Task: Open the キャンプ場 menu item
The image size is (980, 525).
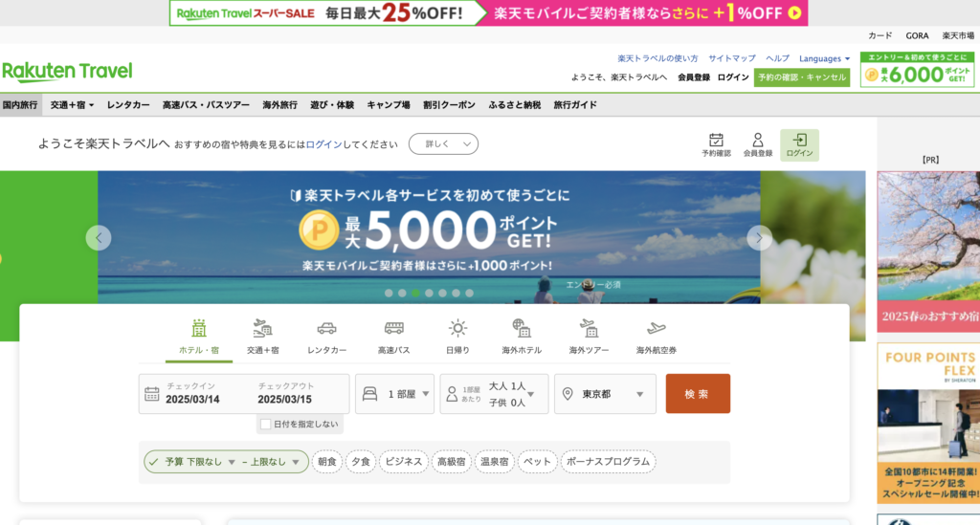Action: pos(389,105)
